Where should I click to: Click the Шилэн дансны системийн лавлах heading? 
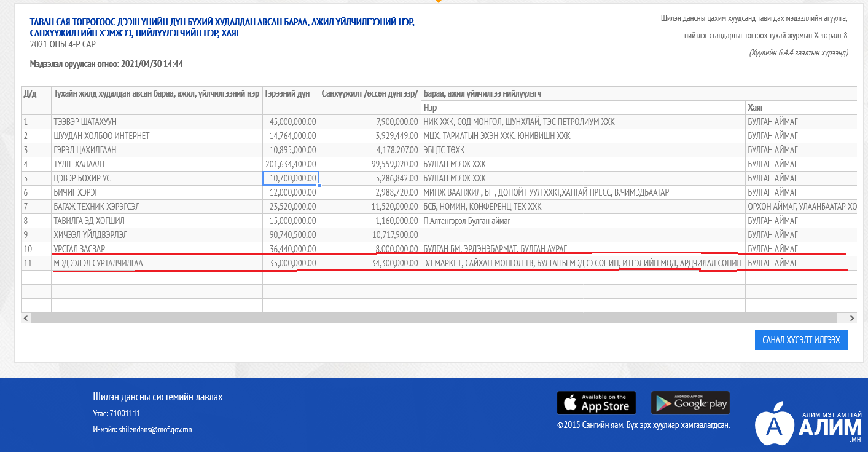click(x=158, y=397)
